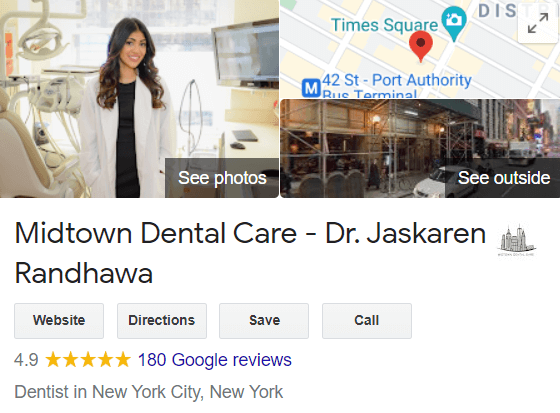This screenshot has height=413, width=560.
Task: Open the dentist office photo thumbnail
Action: 139,99
